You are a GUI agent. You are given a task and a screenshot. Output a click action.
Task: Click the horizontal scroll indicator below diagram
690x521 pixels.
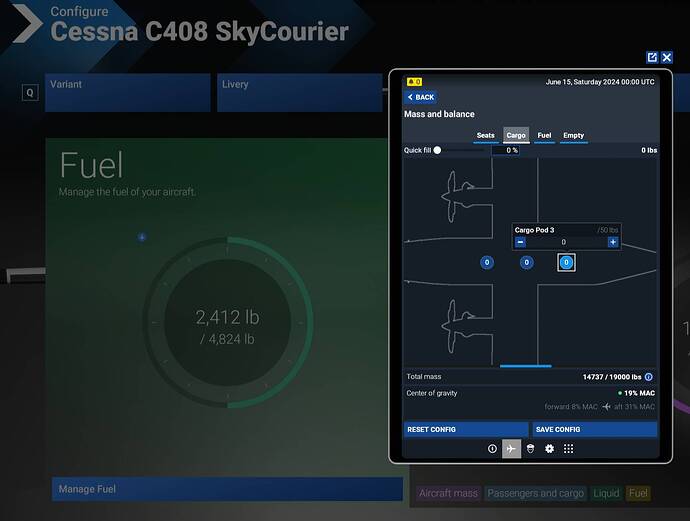pyautogui.click(x=525, y=366)
